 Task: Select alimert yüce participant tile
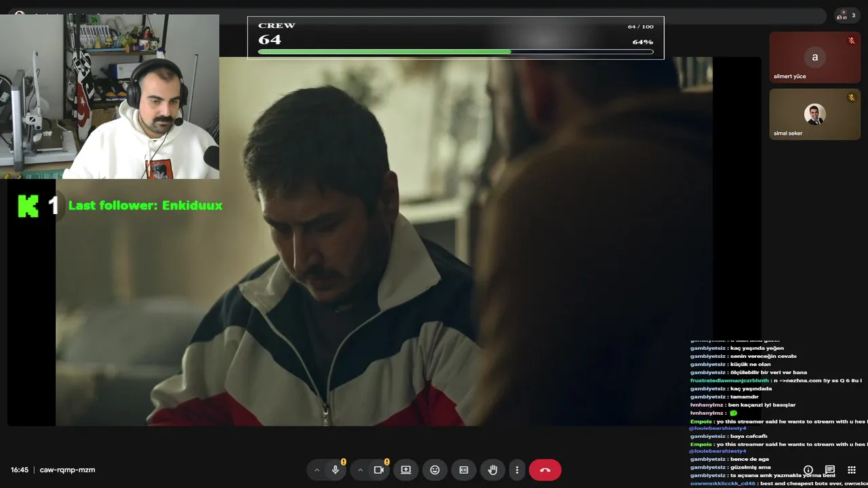coord(814,57)
